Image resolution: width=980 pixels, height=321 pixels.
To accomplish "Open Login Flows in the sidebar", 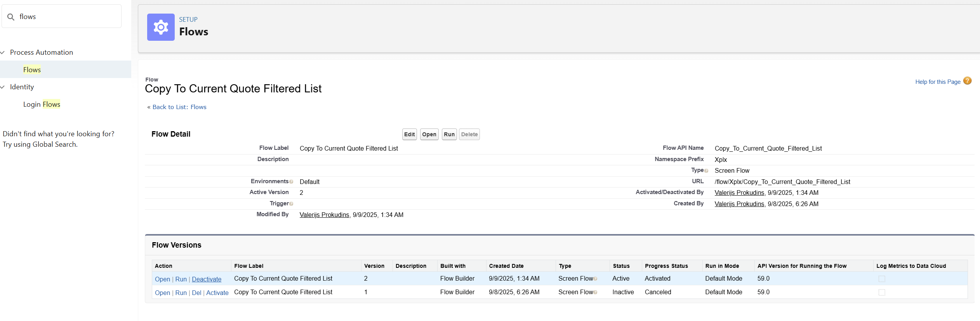I will pos(42,104).
